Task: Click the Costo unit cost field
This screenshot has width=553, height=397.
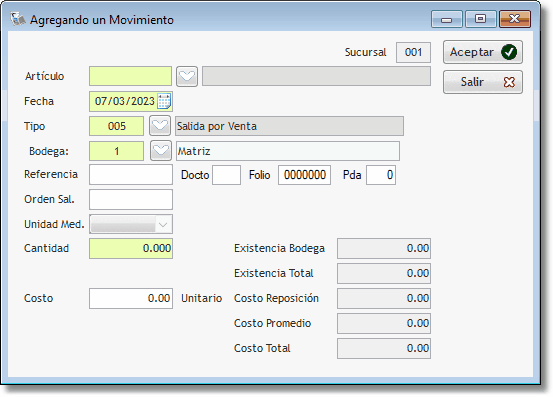Action: [x=131, y=298]
